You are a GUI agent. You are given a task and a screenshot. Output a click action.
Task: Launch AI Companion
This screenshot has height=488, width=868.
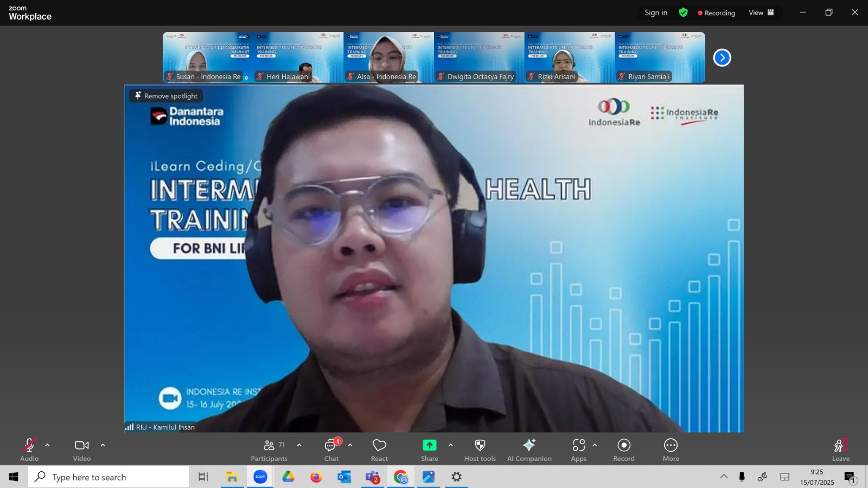(529, 450)
